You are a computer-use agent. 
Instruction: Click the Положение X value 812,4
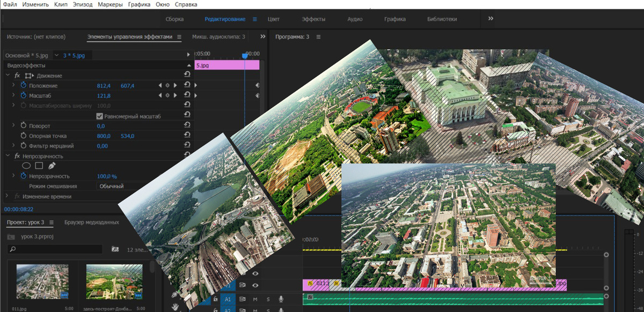[x=104, y=86]
